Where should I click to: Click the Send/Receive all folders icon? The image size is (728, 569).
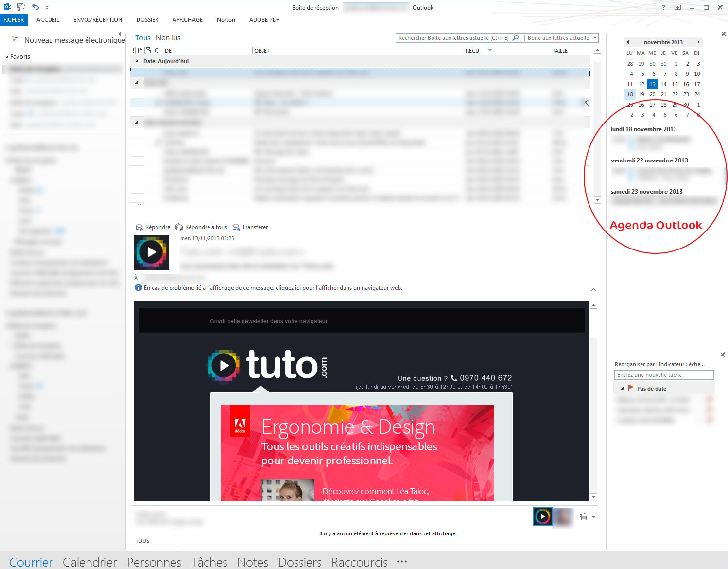21,7
